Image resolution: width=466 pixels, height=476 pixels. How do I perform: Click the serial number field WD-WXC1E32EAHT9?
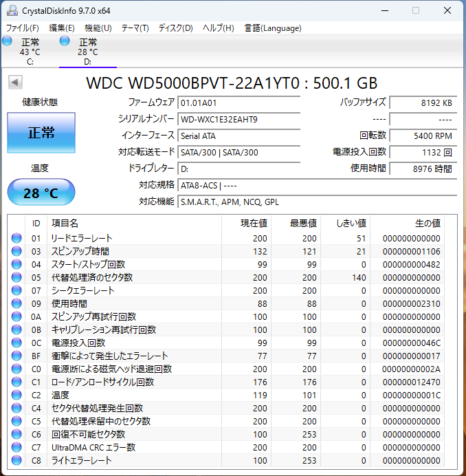238,119
